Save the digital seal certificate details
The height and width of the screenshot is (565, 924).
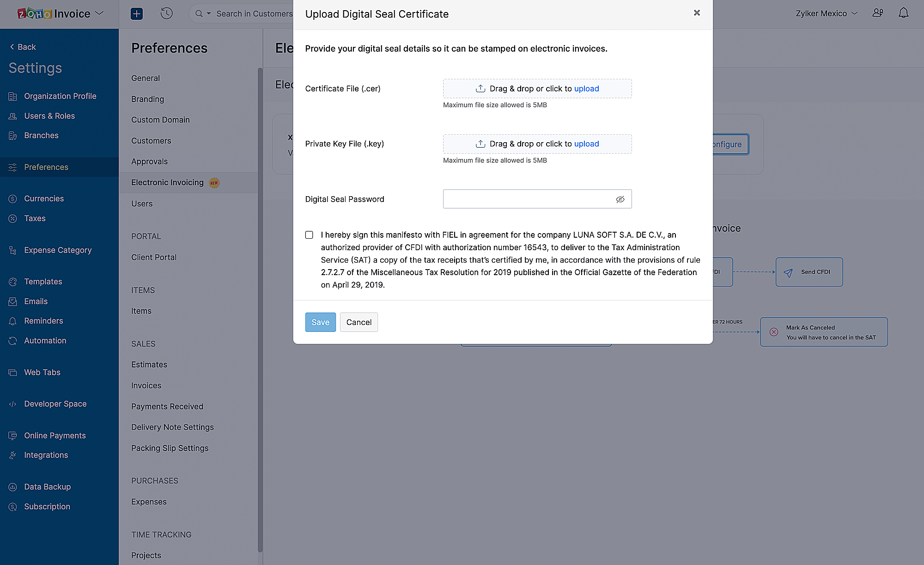[320, 322]
